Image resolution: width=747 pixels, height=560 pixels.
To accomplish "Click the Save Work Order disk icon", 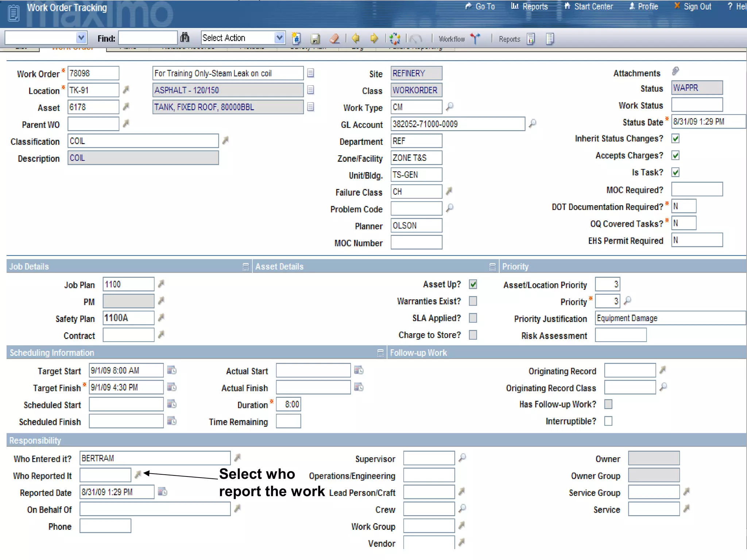I will click(x=315, y=38).
